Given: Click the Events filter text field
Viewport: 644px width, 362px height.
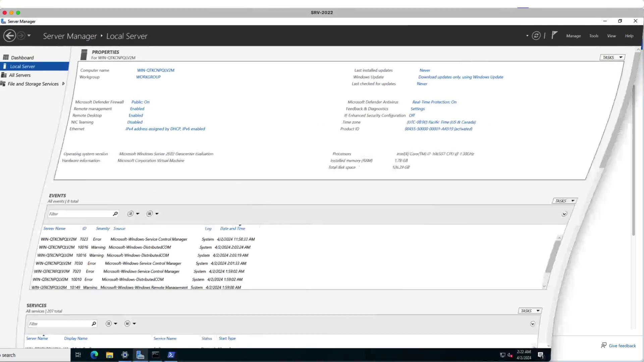Looking at the screenshot, I should [x=80, y=214].
